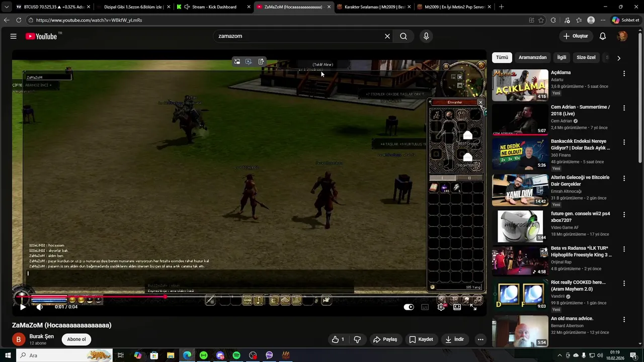Viewport: 644px width, 362px height.
Task: Open options for Cem Adrian Summertime video
Action: (x=624, y=108)
